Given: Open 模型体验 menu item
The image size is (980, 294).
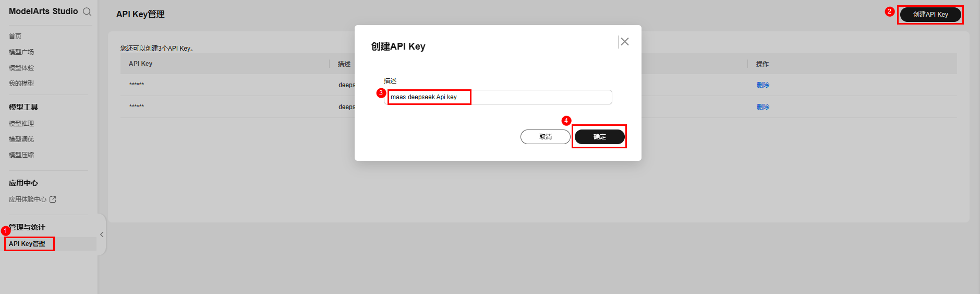Looking at the screenshot, I should click(x=21, y=67).
